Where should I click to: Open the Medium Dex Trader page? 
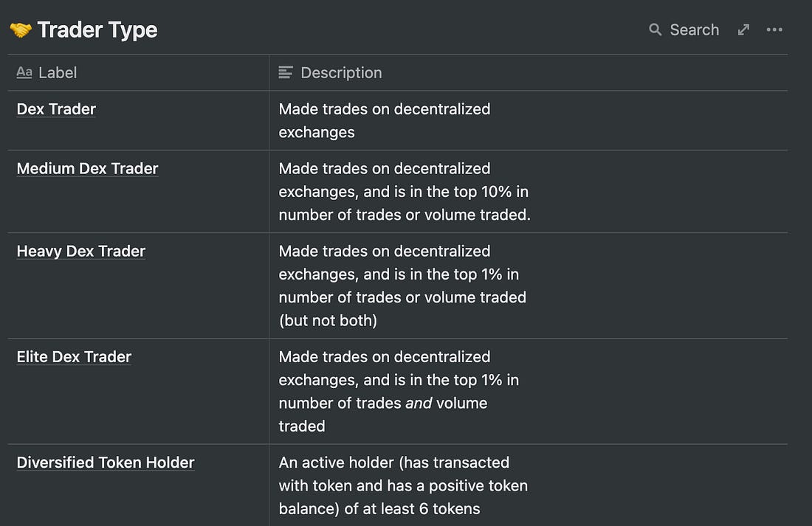(x=87, y=169)
